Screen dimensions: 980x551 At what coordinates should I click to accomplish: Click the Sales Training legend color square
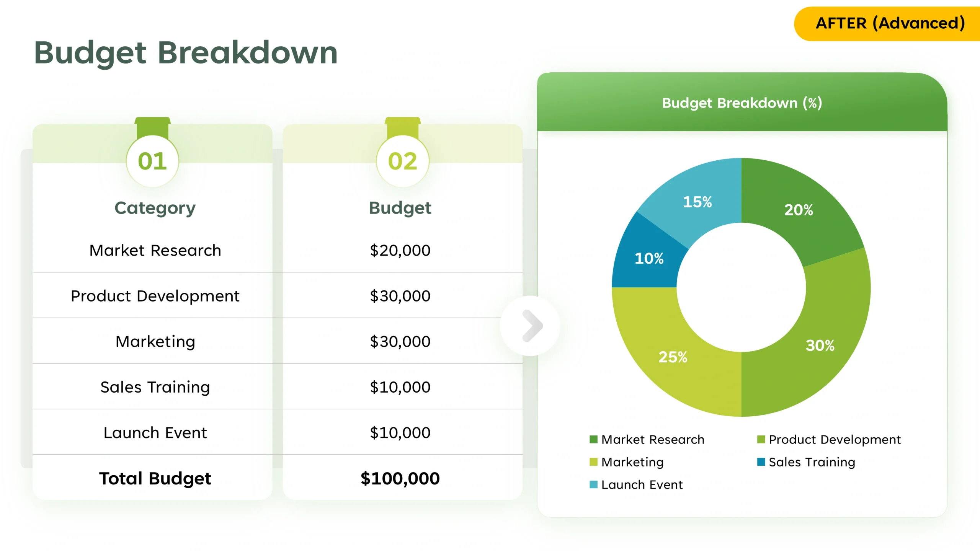(761, 462)
